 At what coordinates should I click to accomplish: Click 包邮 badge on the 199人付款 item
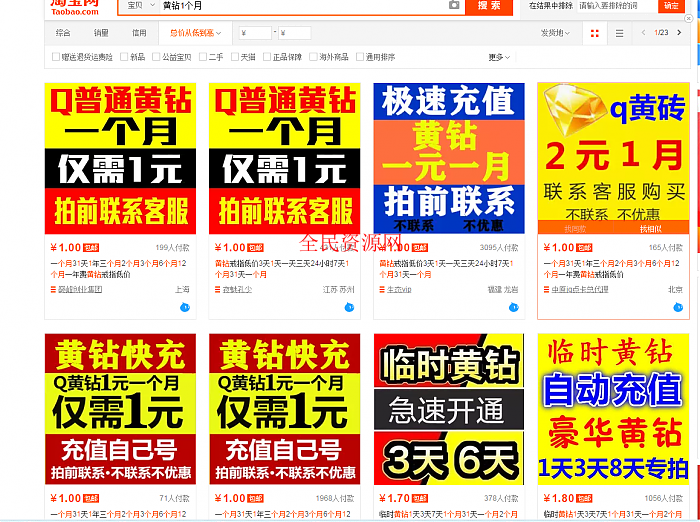[x=91, y=248]
